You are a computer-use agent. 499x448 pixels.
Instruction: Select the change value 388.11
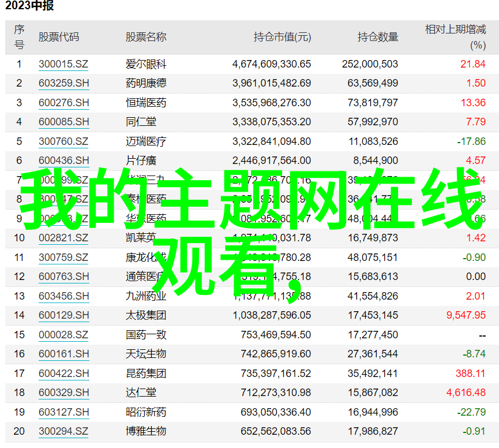[x=470, y=373]
